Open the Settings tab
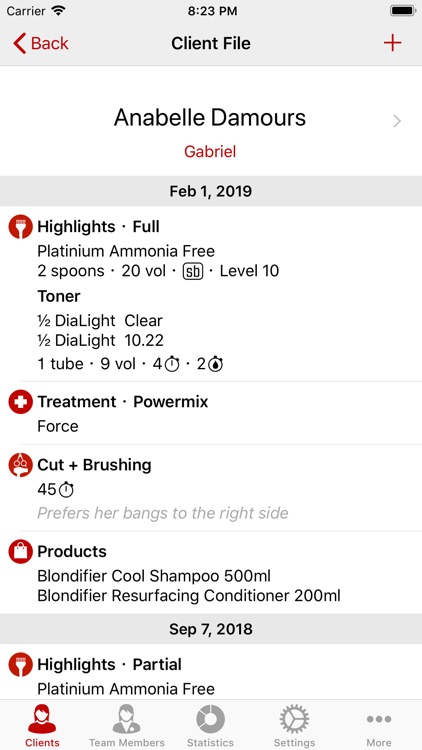This screenshot has width=422, height=750. tap(294, 726)
